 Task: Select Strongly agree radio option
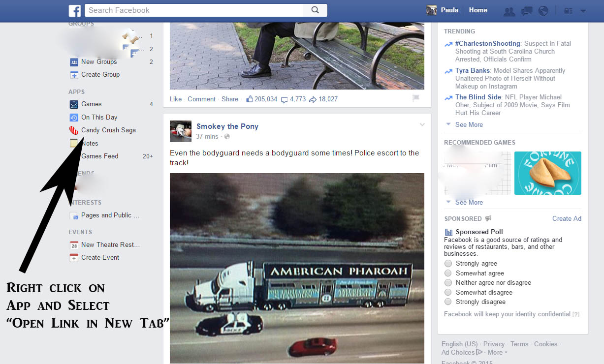[448, 264]
